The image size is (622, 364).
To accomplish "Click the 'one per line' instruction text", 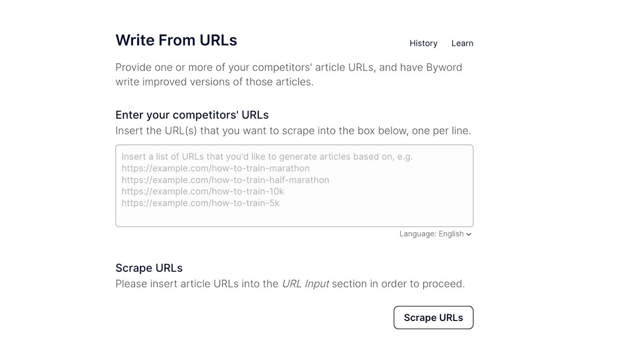I will tap(441, 130).
